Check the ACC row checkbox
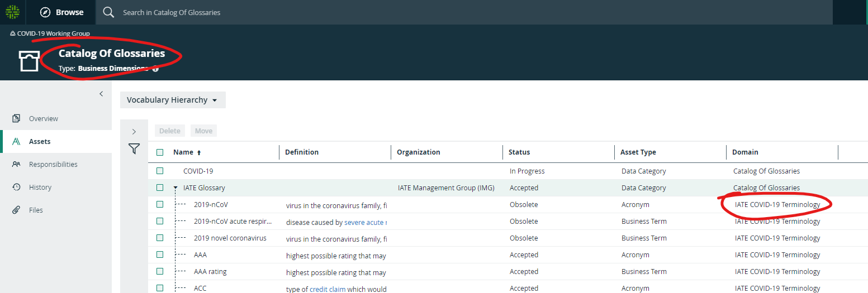The width and height of the screenshot is (868, 293). pos(160,288)
